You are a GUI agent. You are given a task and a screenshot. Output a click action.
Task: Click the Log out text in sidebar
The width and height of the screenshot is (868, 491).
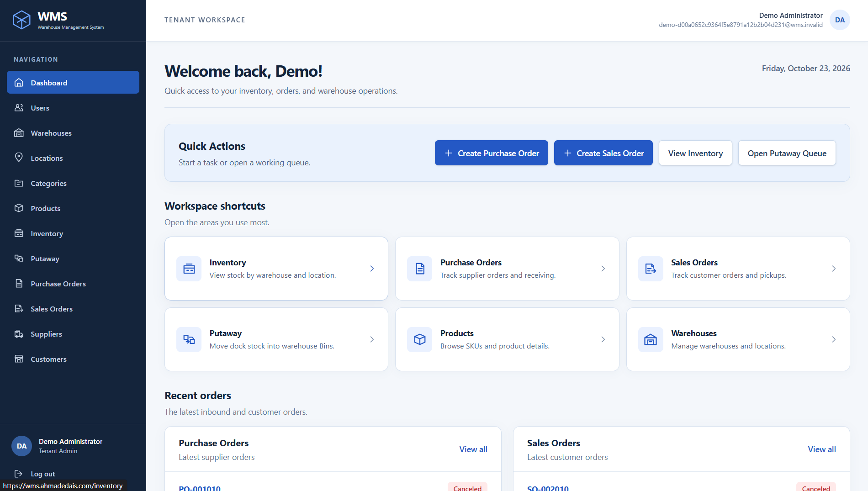(x=43, y=474)
